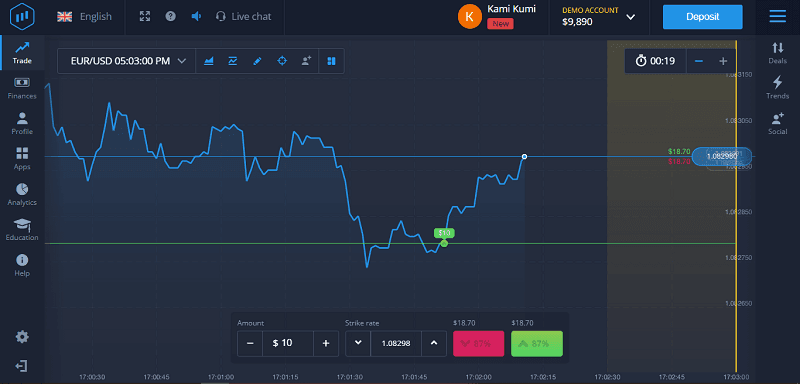Screen dimensions: 800x384
Task: Place a red Put trade at 87%
Action: pyautogui.click(x=479, y=343)
